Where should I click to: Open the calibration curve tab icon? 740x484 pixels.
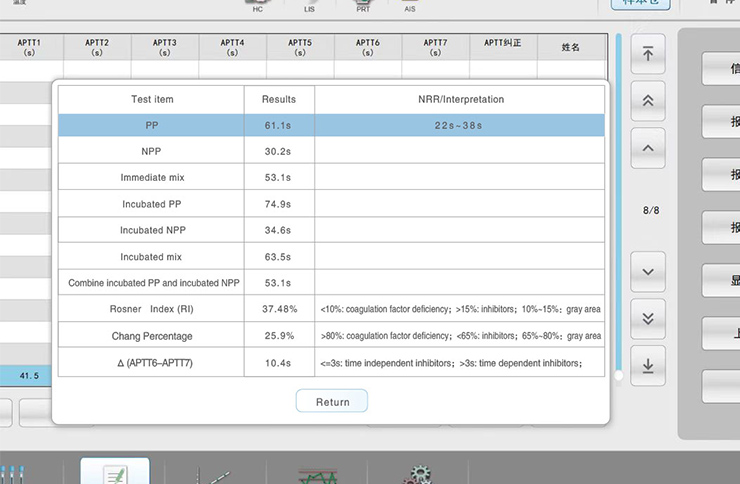click(212, 474)
